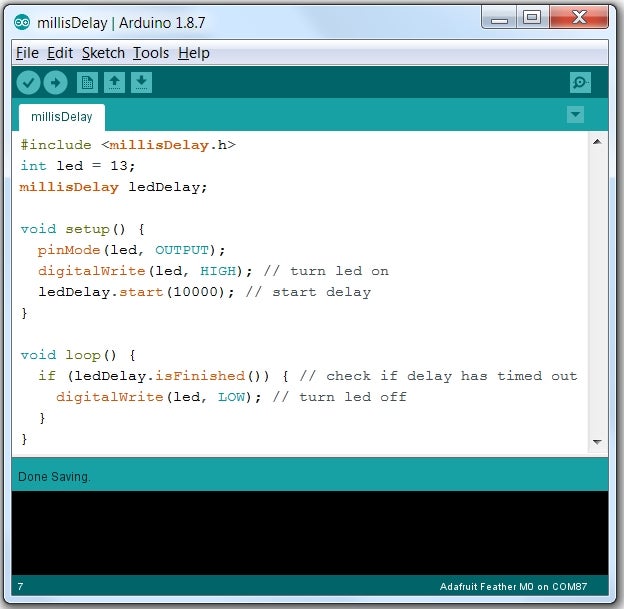
Task: Click 'ledDelay.start(10000);' statement
Action: click(136, 292)
